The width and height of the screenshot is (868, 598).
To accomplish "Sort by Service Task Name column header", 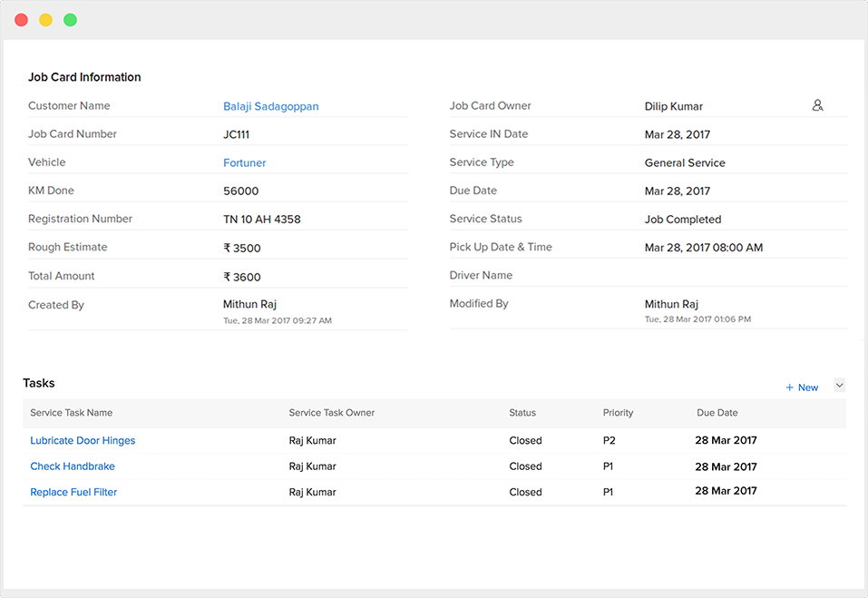I will 71,413.
